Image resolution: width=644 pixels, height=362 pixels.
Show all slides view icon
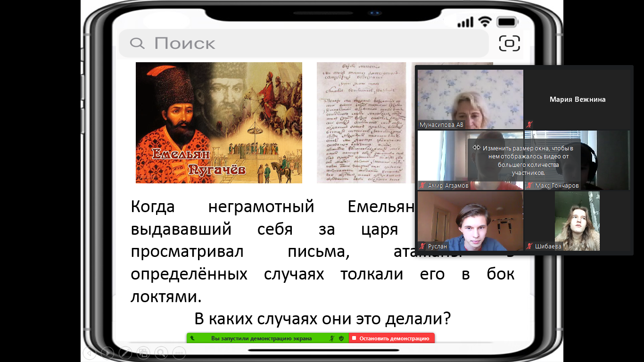tap(143, 353)
